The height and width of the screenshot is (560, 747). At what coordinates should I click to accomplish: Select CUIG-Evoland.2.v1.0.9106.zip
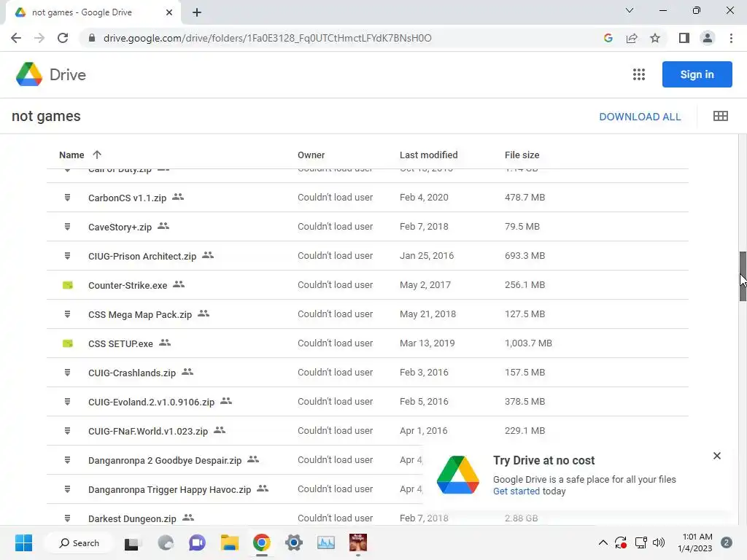click(x=151, y=402)
